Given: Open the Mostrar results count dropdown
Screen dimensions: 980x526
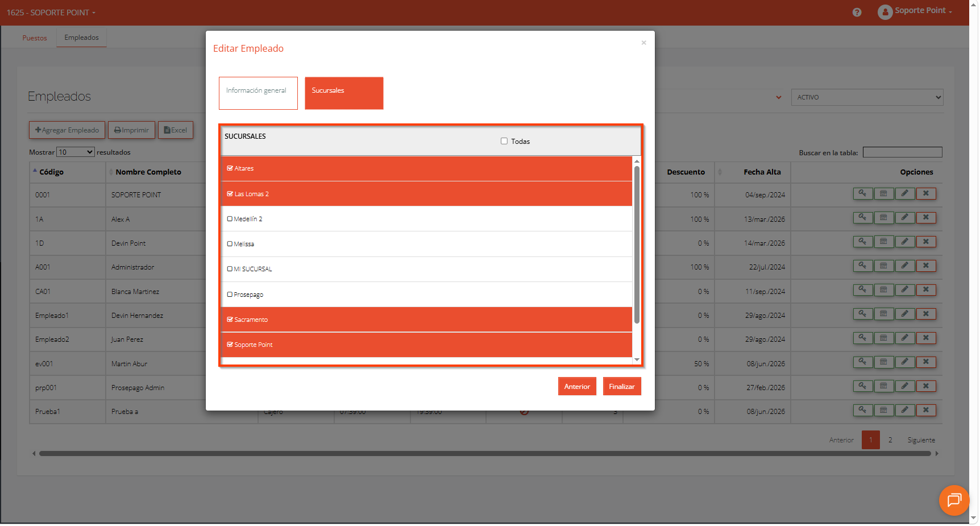Looking at the screenshot, I should (x=75, y=152).
